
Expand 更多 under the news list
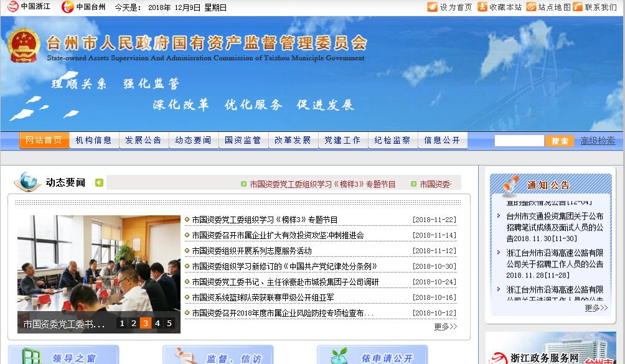coord(445,327)
